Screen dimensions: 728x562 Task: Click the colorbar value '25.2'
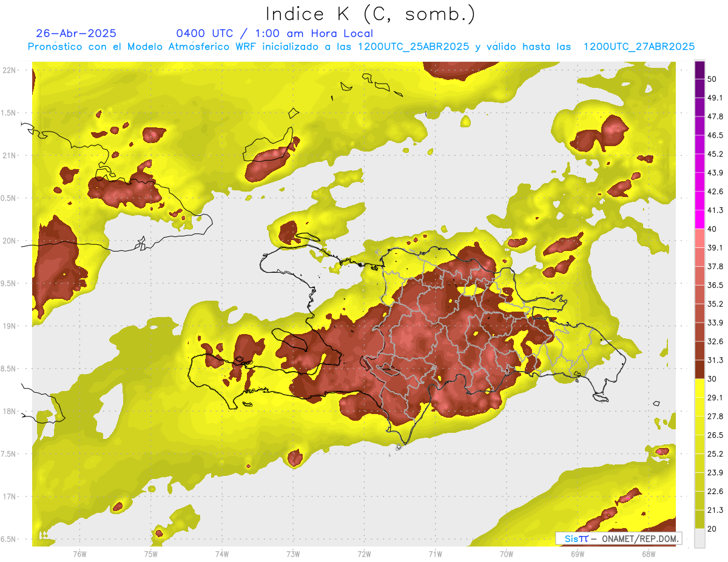[715, 454]
